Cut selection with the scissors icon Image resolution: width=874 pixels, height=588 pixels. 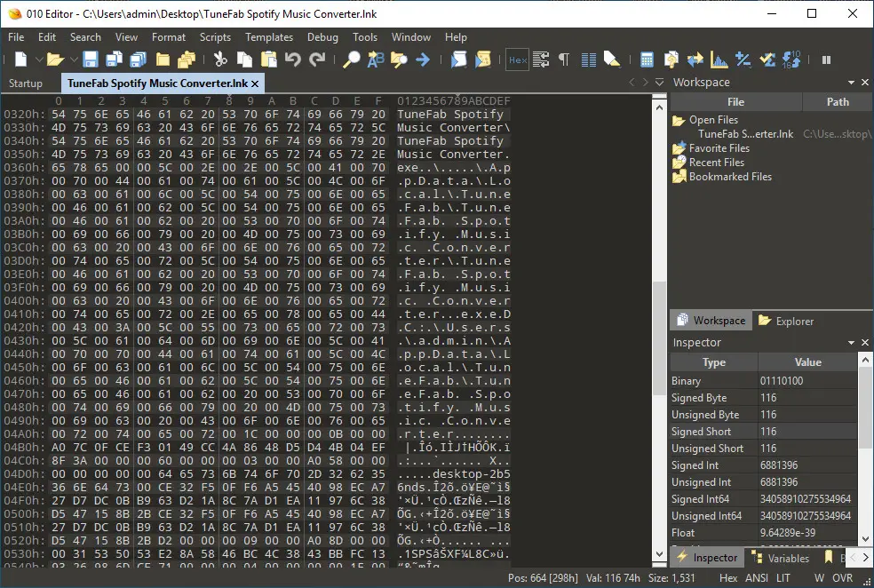pos(221,60)
